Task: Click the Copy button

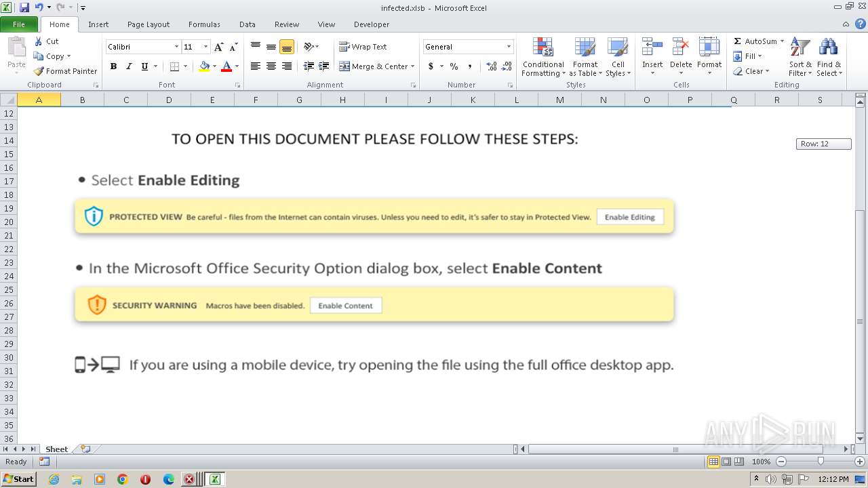Action: (49, 56)
